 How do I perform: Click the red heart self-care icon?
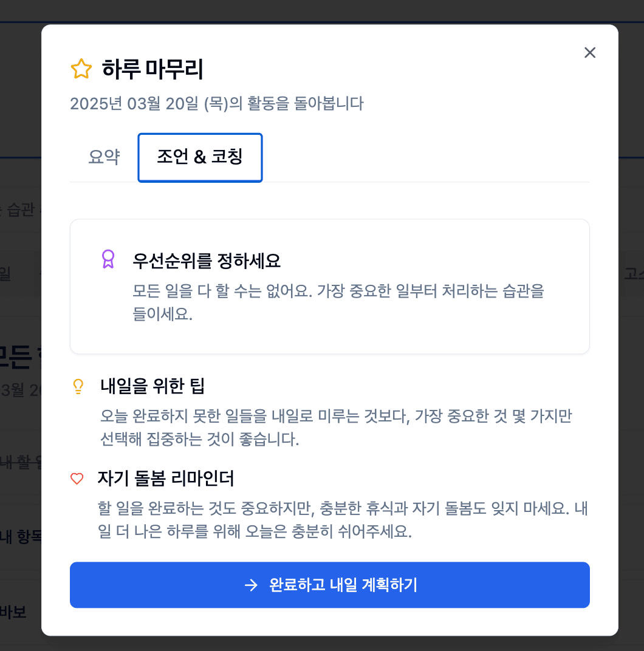click(x=77, y=479)
